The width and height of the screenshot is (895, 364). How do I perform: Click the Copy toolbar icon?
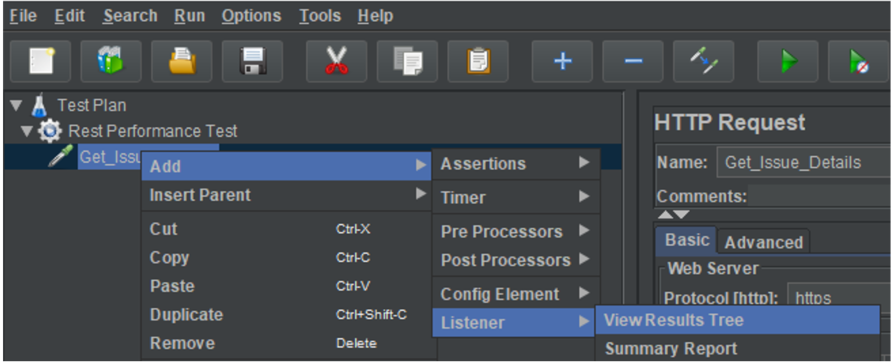coord(408,61)
